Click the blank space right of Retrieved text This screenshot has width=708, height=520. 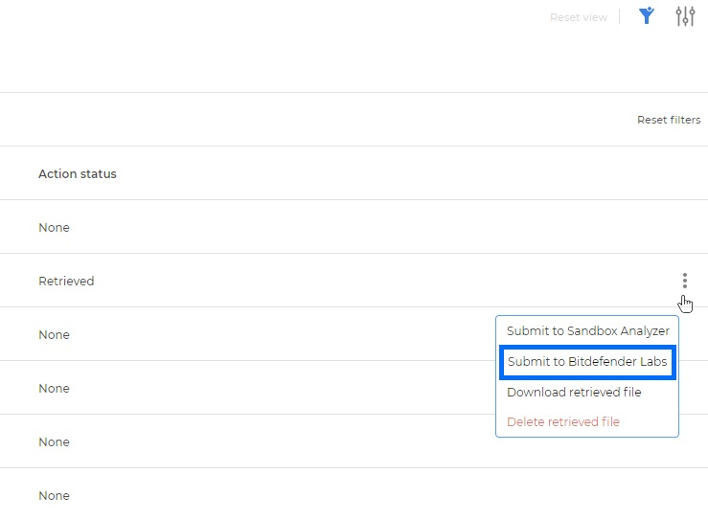pos(350,281)
